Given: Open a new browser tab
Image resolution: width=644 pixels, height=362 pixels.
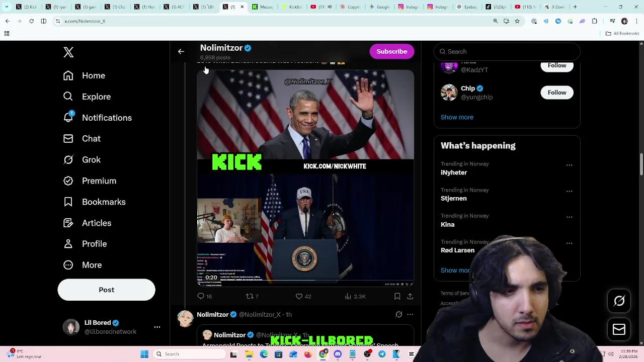Looking at the screenshot, I should pos(575,7).
